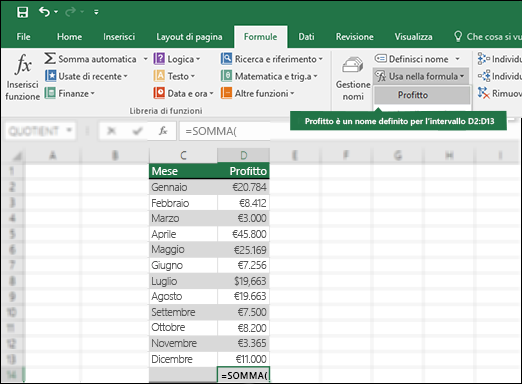Expand the Somma automatica dropdown arrow

coord(145,59)
